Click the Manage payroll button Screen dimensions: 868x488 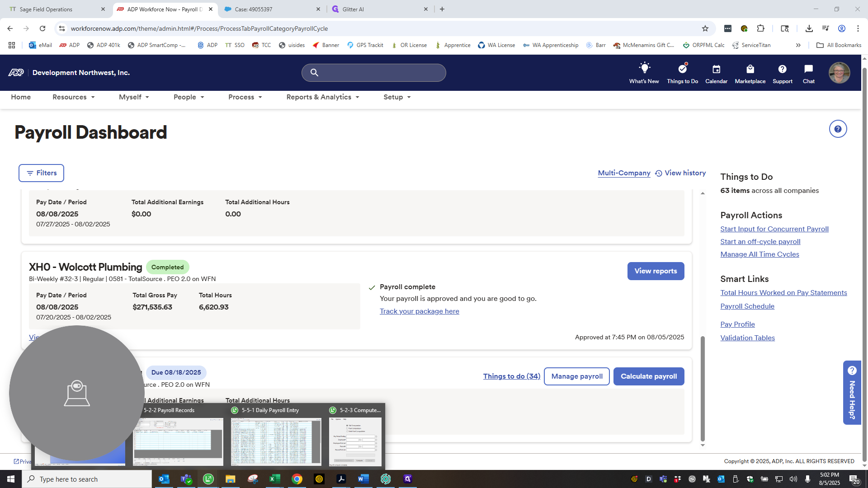click(x=577, y=376)
